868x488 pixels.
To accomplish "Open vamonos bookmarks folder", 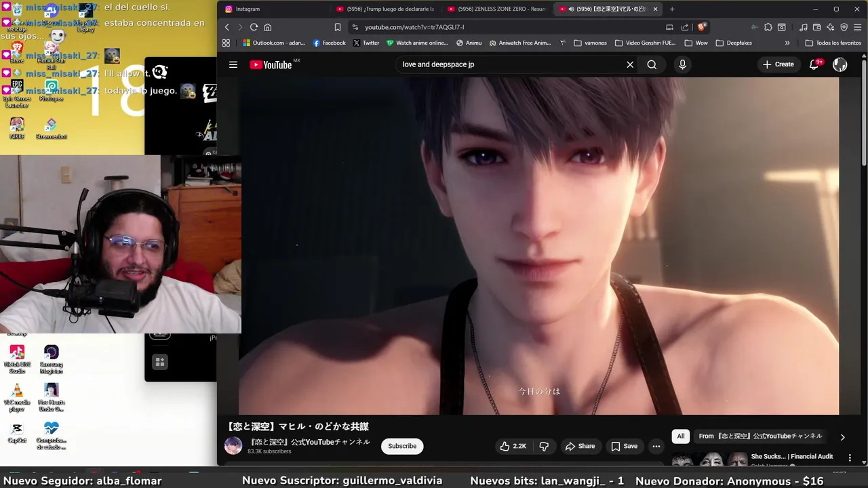I will coord(590,43).
